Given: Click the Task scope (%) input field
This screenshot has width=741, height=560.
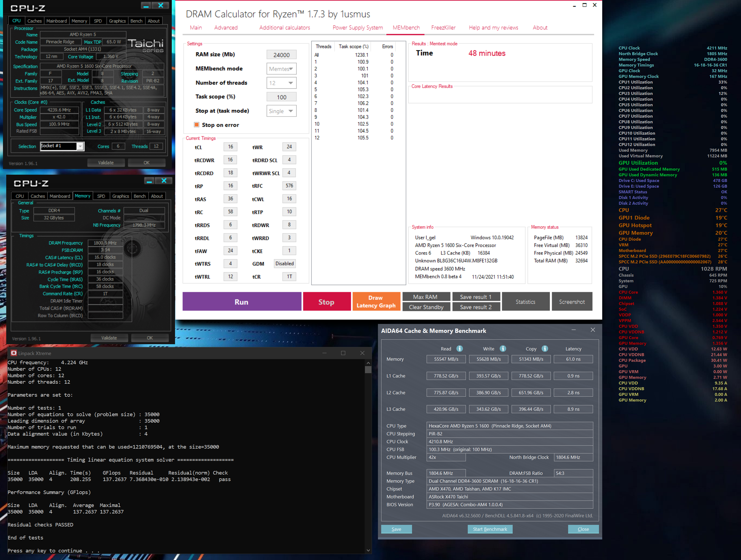Looking at the screenshot, I should coord(281,97).
